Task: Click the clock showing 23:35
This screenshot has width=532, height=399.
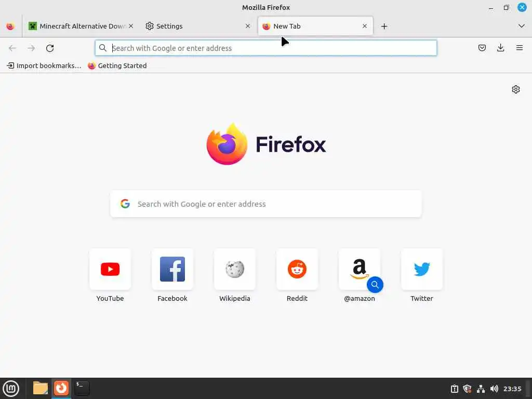Action: tap(512, 389)
